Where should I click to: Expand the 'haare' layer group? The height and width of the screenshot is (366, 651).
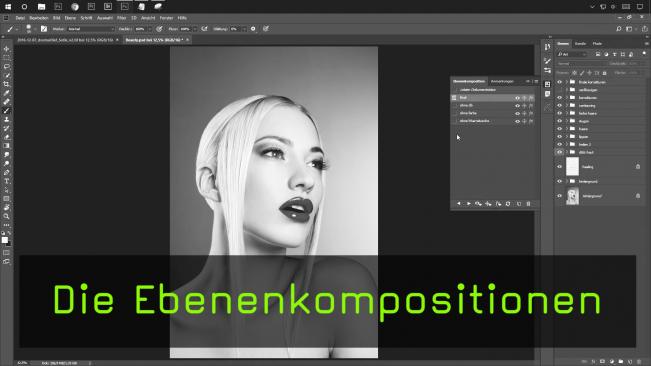[x=567, y=129]
